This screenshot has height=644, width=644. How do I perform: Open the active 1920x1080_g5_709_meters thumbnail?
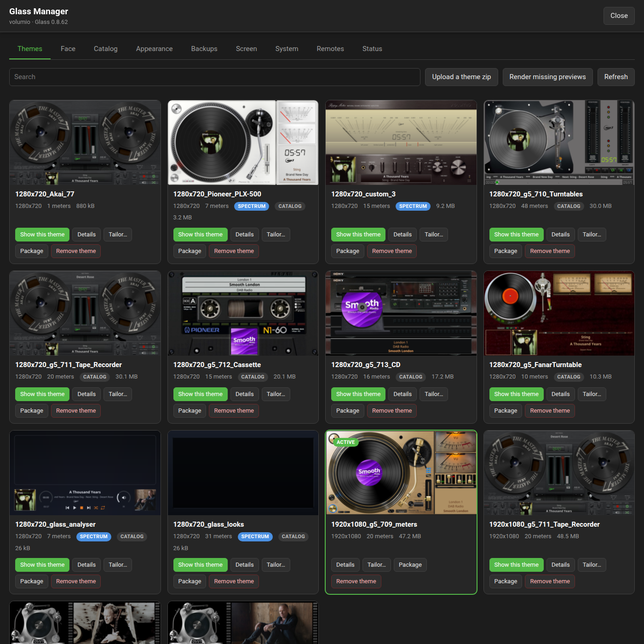tap(401, 473)
